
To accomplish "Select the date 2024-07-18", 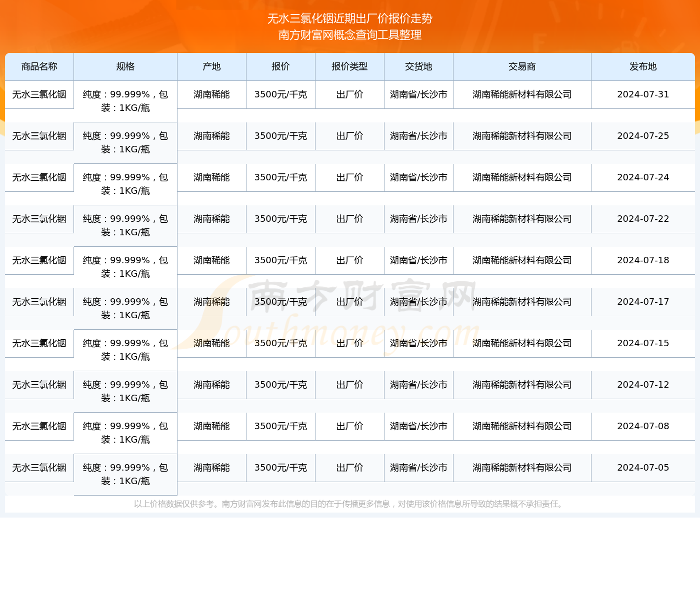I will click(x=643, y=260).
